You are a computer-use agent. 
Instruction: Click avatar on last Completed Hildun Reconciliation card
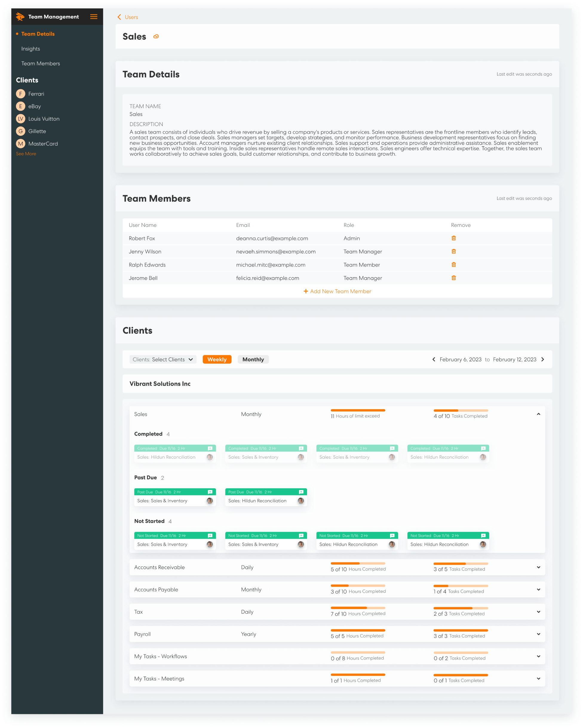[x=483, y=457]
